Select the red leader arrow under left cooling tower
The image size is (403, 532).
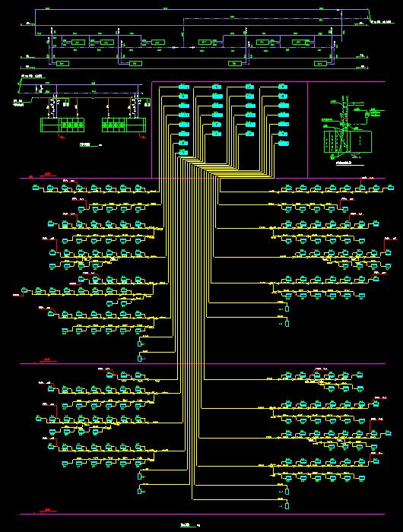coord(62,135)
